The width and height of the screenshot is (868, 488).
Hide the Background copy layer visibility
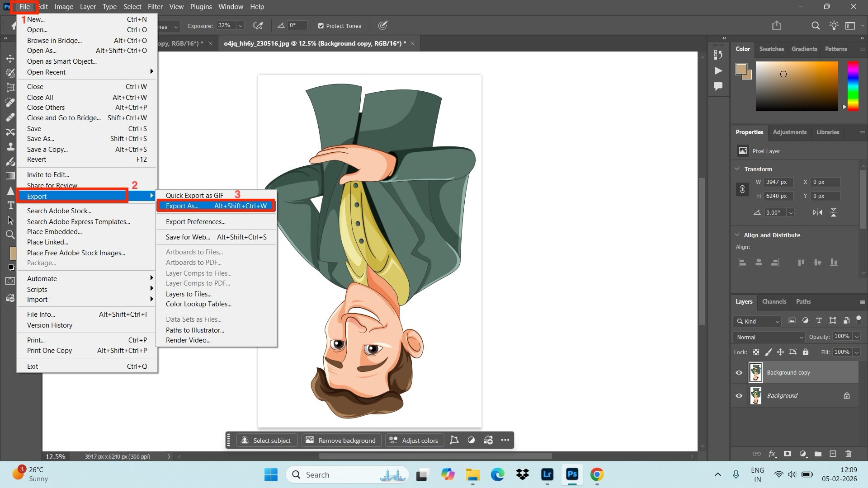coord(739,372)
